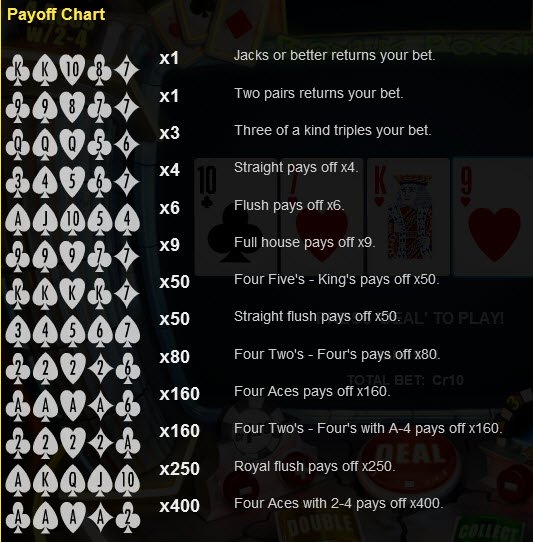The width and height of the screenshot is (533, 542).
Task: Click the Royal flush pays off x250 text
Action: pyautogui.click(x=315, y=467)
